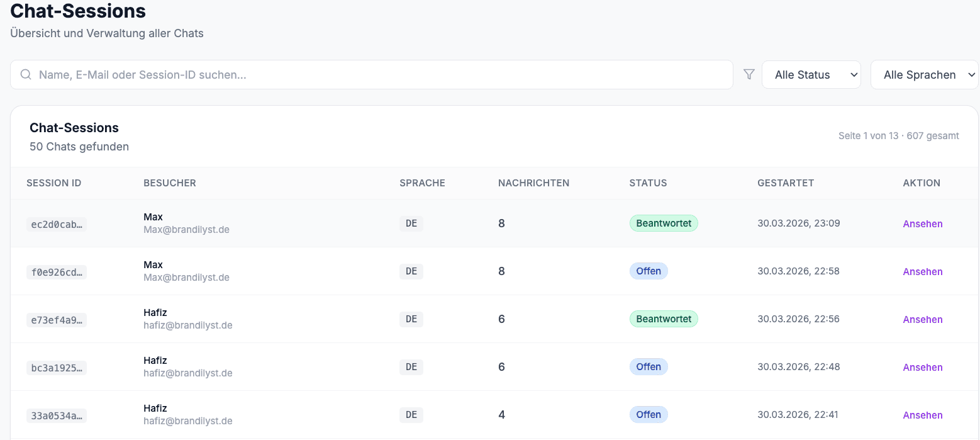Image resolution: width=980 pixels, height=440 pixels.
Task: Click the NACHRICHTEN column header
Action: [x=533, y=183]
